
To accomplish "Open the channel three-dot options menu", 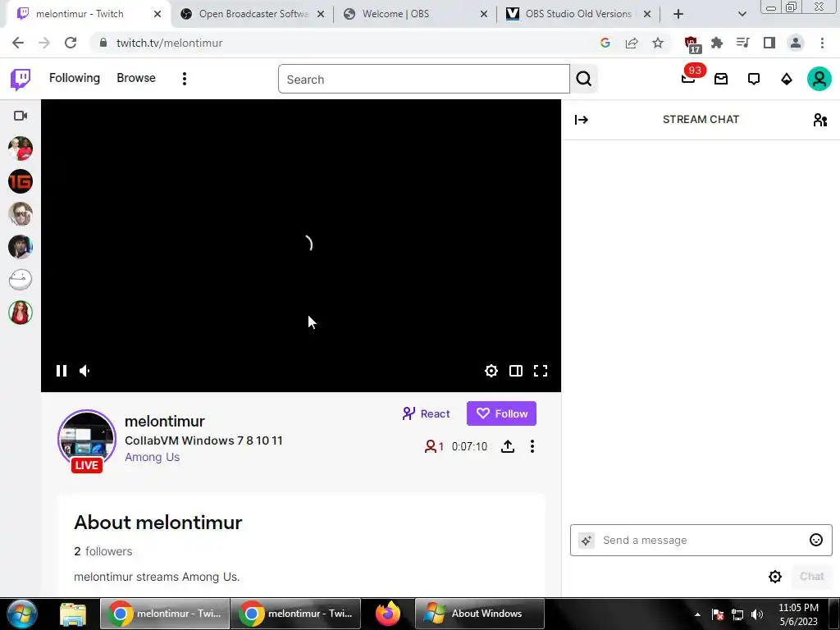I will coord(532,446).
